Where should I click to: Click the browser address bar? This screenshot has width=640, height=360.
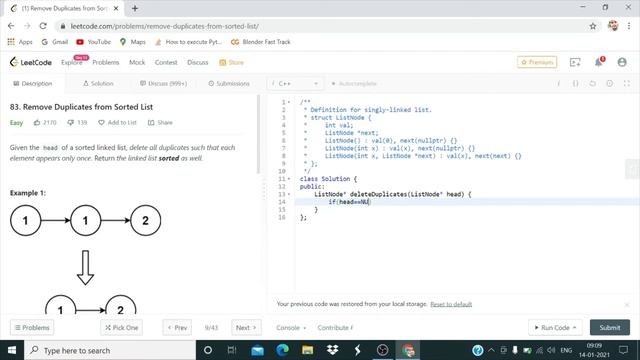(327, 26)
